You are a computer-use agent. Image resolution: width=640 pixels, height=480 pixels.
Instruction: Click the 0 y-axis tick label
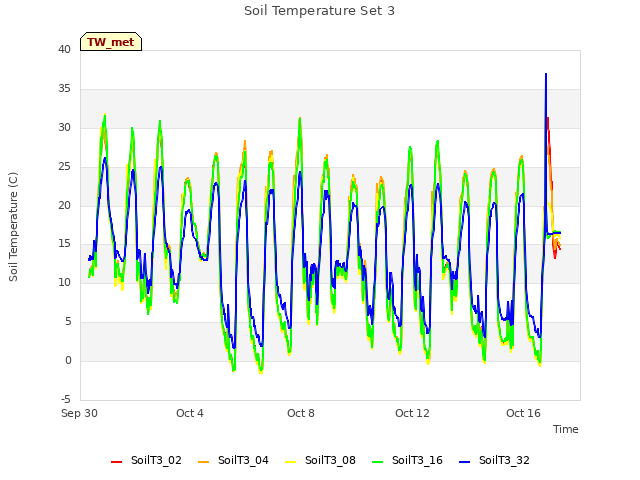click(68, 360)
